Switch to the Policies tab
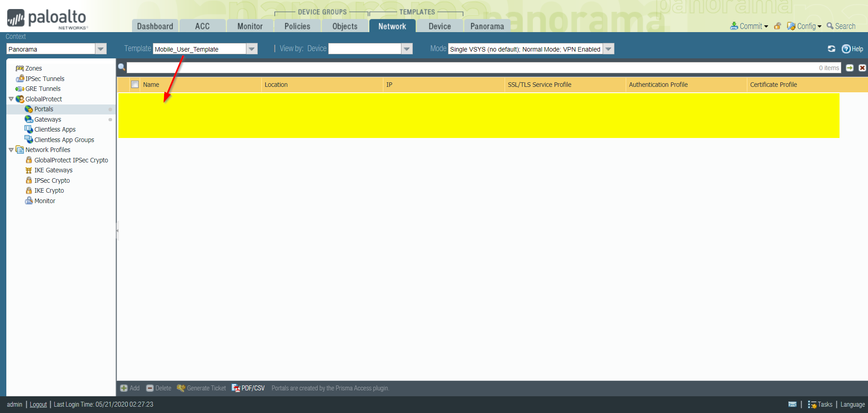Viewport: 868px width, 413px height. tap(297, 26)
